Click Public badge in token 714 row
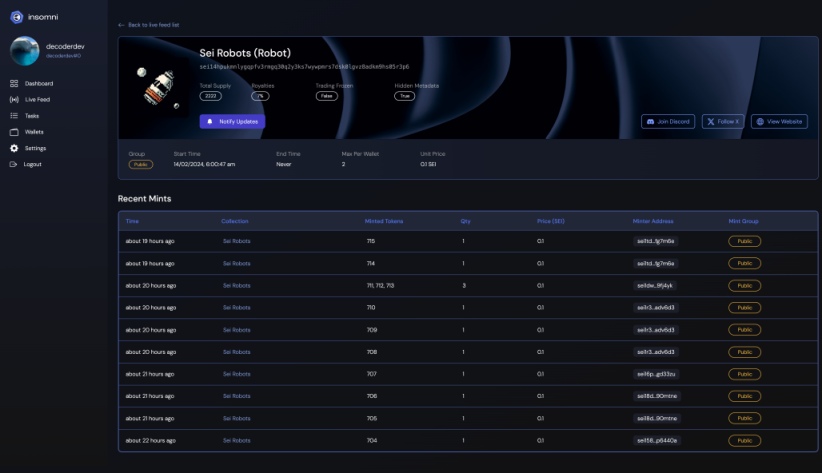This screenshot has width=822, height=473. point(744,263)
